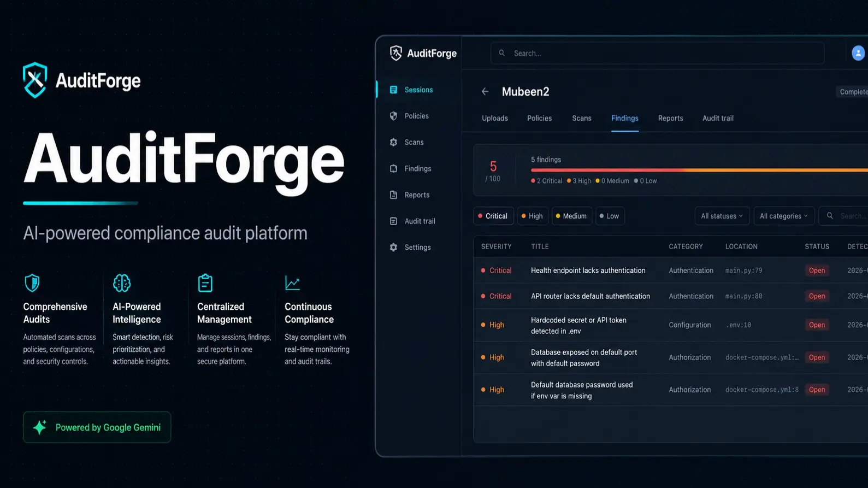Click the 'Mubeen2' session title

525,92
